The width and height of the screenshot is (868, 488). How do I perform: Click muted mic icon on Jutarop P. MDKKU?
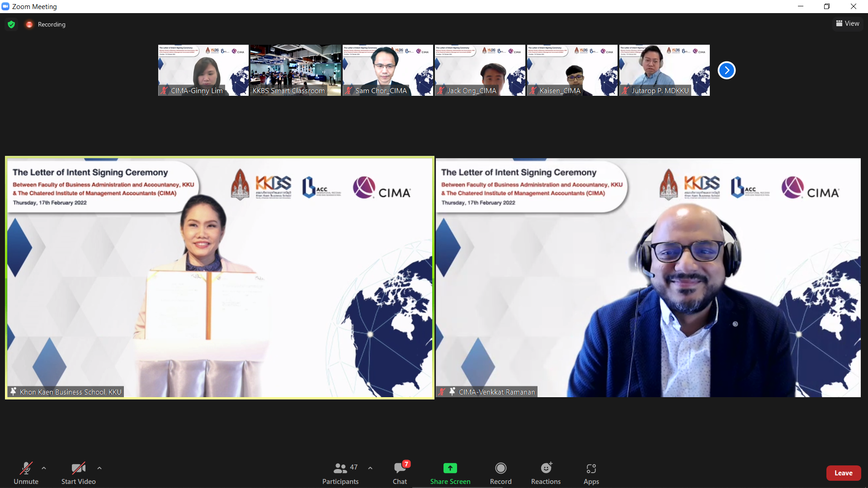coord(625,90)
